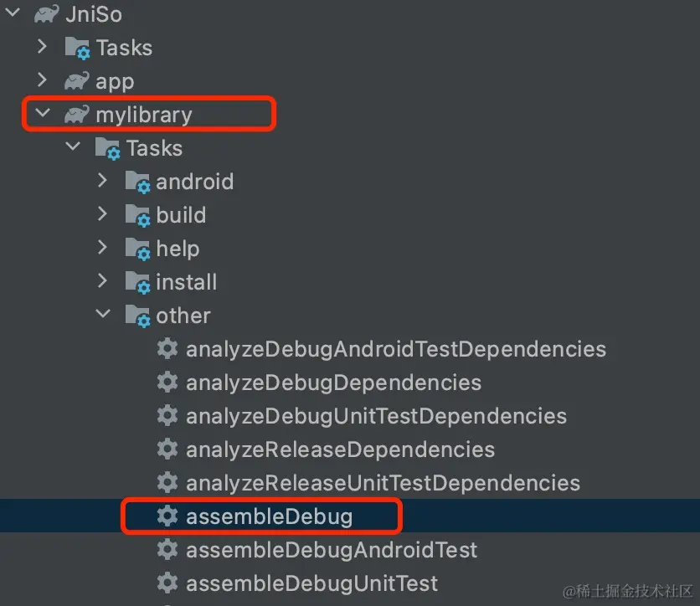Click the help task folder icon

coord(137,249)
